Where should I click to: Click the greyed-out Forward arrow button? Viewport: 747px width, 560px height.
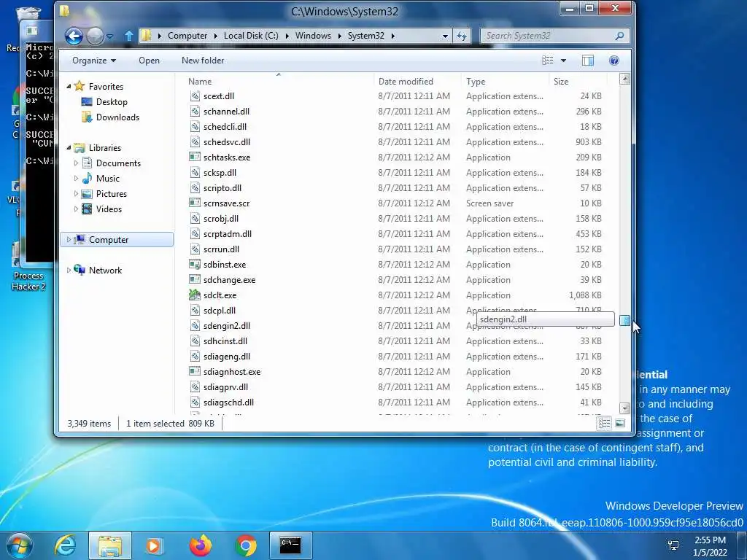[96, 36]
